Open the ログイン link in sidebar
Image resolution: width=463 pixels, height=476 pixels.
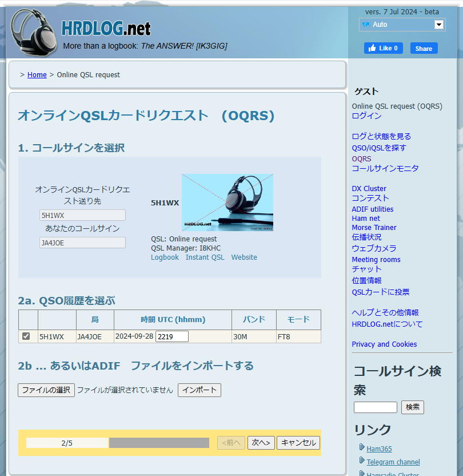(x=366, y=116)
